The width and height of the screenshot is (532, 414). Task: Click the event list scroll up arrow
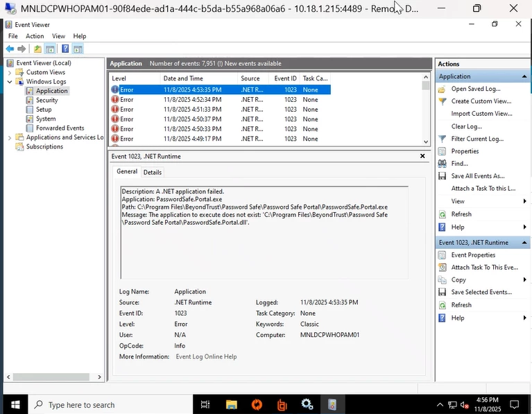point(426,77)
